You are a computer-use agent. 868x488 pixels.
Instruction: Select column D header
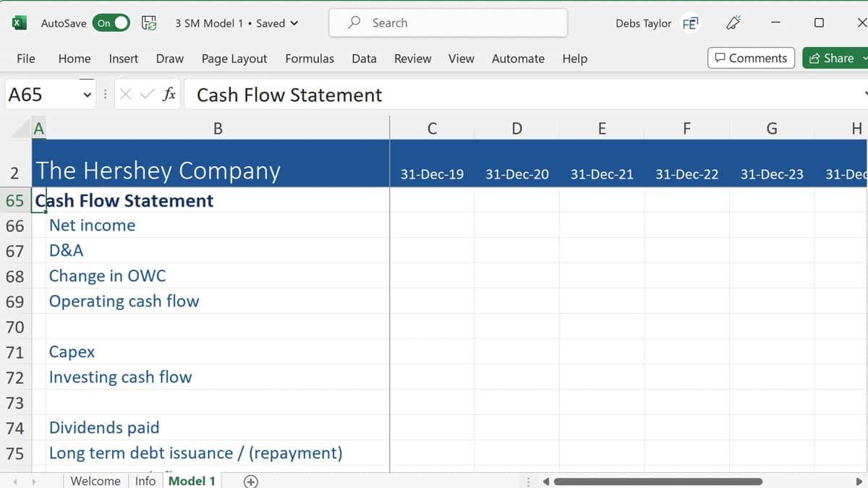tap(517, 129)
